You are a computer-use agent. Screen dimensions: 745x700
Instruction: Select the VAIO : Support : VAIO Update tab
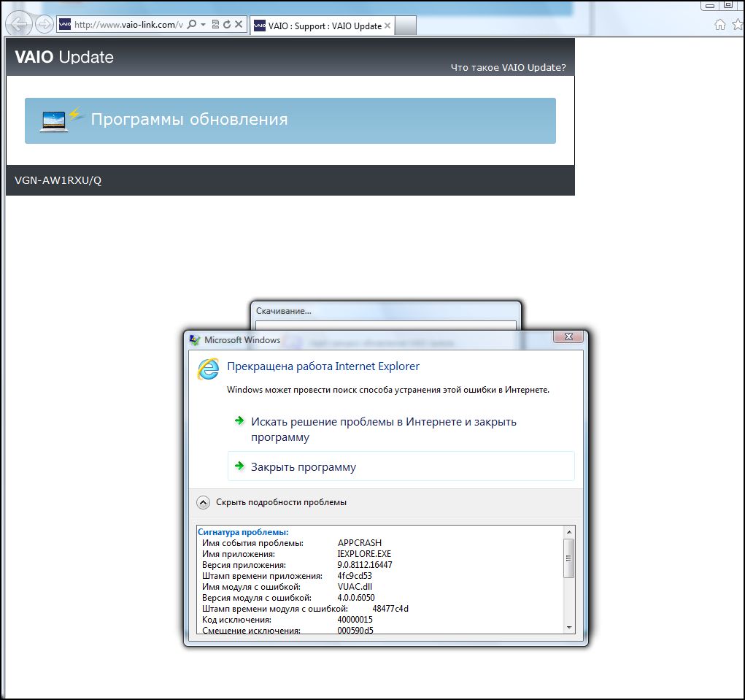click(321, 26)
